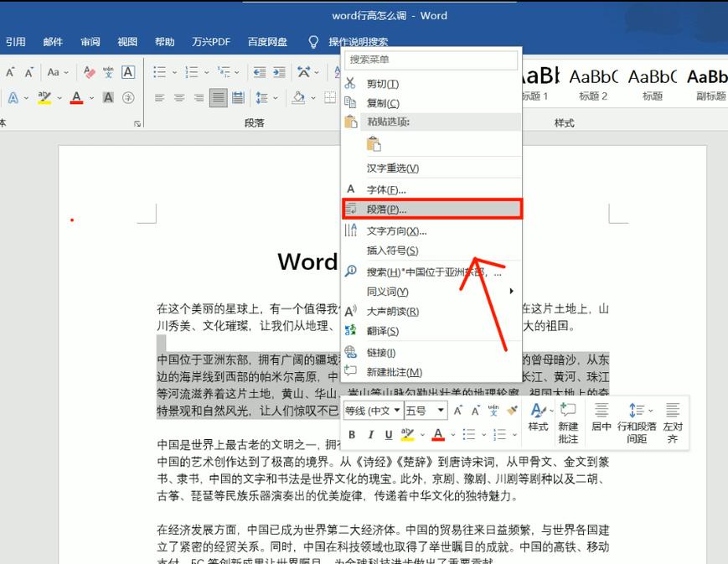The height and width of the screenshot is (564, 728).
Task: Click the mini toolbar Format Painter brush
Action: pyautogui.click(x=512, y=411)
